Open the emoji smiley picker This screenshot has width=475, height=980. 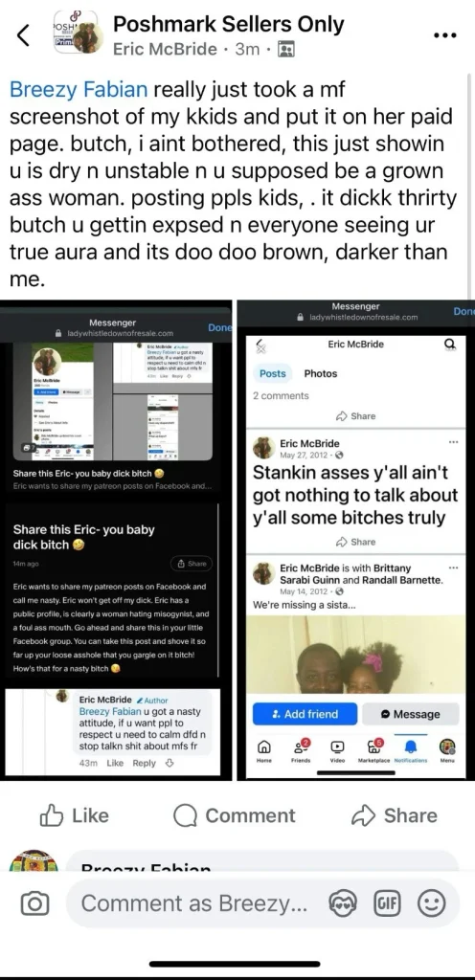point(431,903)
